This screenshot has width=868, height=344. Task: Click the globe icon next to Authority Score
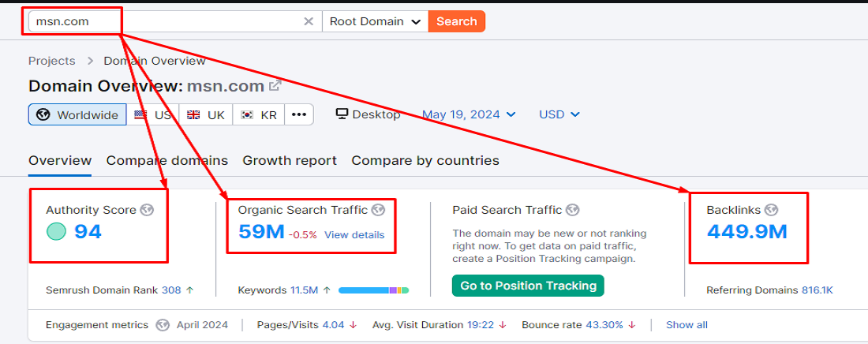tap(146, 210)
